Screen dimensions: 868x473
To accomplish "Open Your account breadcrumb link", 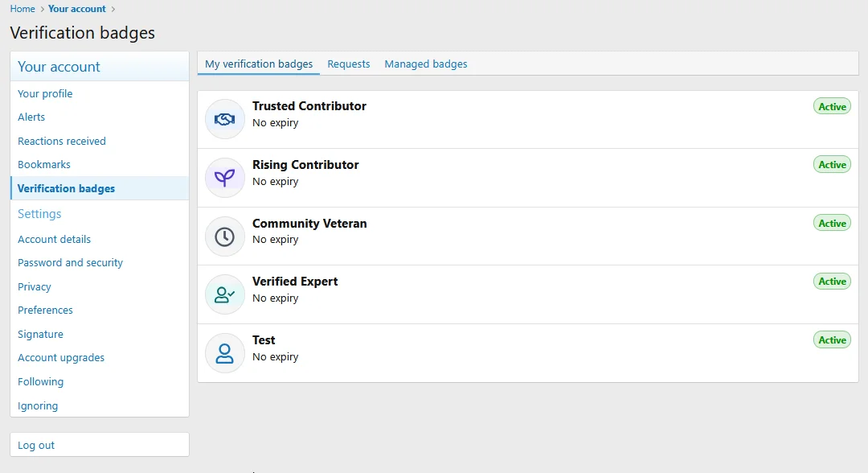I will tap(77, 9).
